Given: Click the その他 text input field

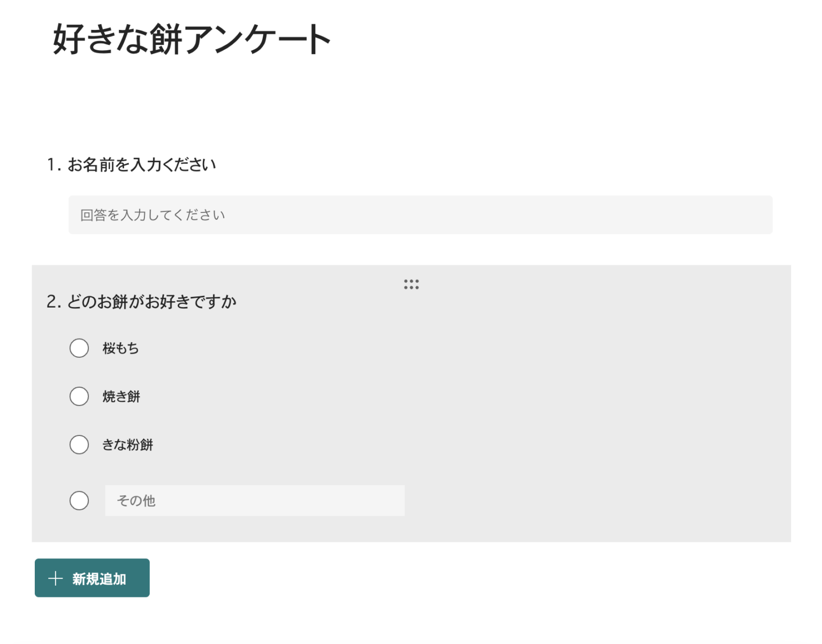Looking at the screenshot, I should [x=255, y=501].
